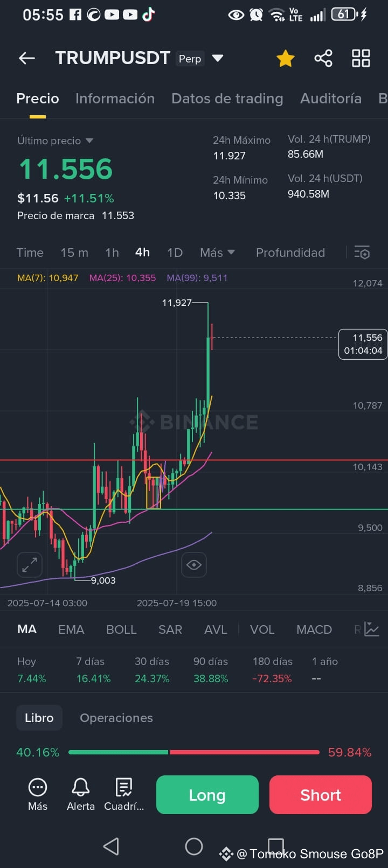The width and height of the screenshot is (388, 868).
Task: Switch to the Libro tab
Action: 39,718
